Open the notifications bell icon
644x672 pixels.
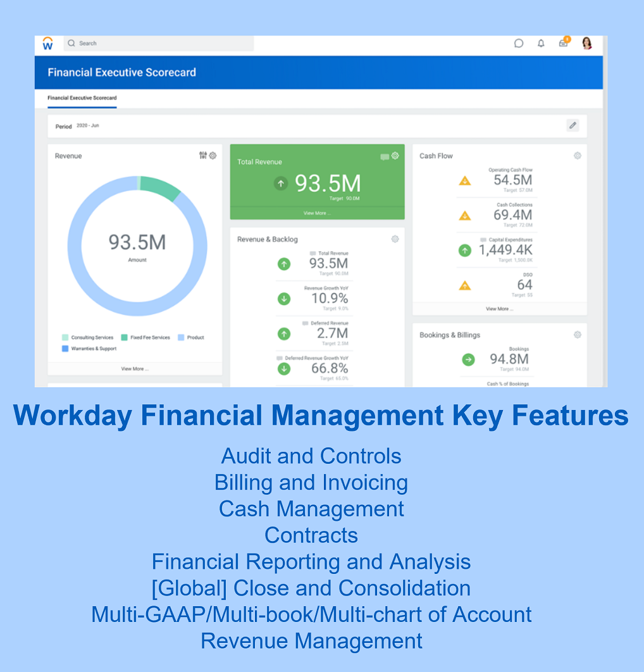[x=541, y=43]
